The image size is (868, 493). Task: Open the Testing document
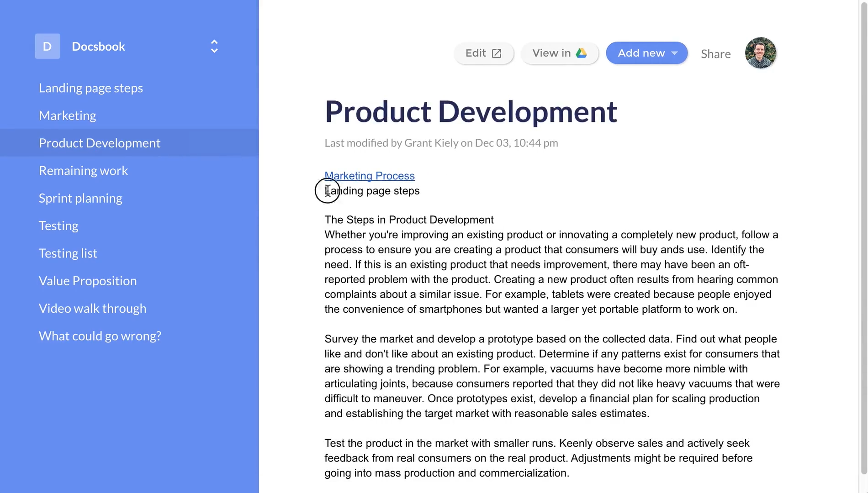[x=58, y=226]
